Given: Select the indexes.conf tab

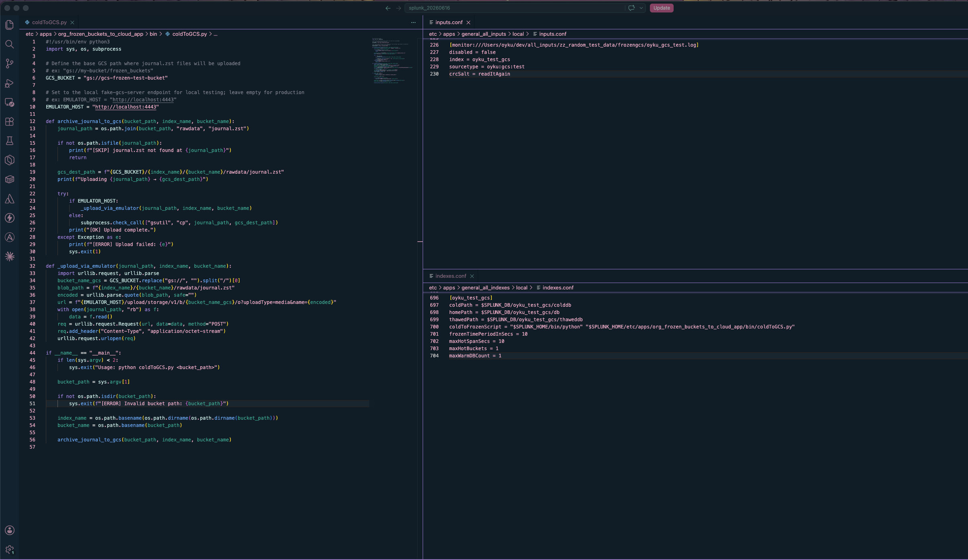Looking at the screenshot, I should pyautogui.click(x=450, y=276).
